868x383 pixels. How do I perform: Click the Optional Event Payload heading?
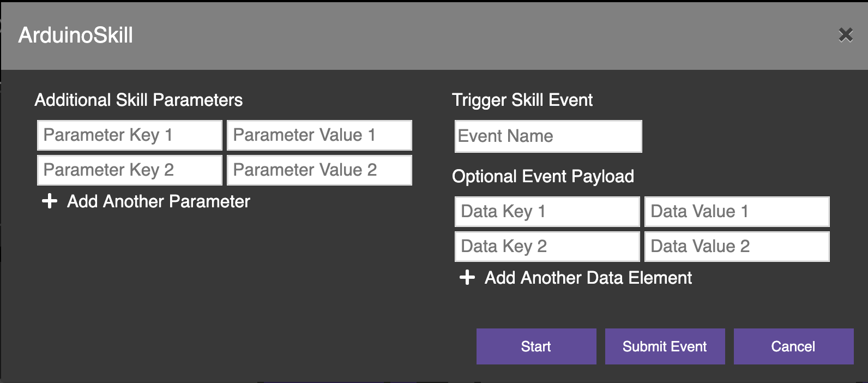[x=543, y=176]
